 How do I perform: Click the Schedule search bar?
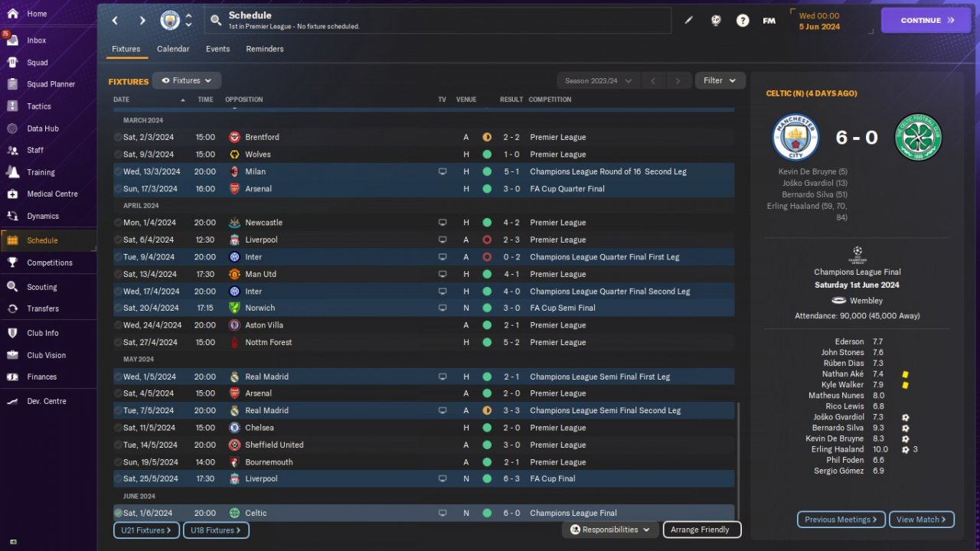438,21
